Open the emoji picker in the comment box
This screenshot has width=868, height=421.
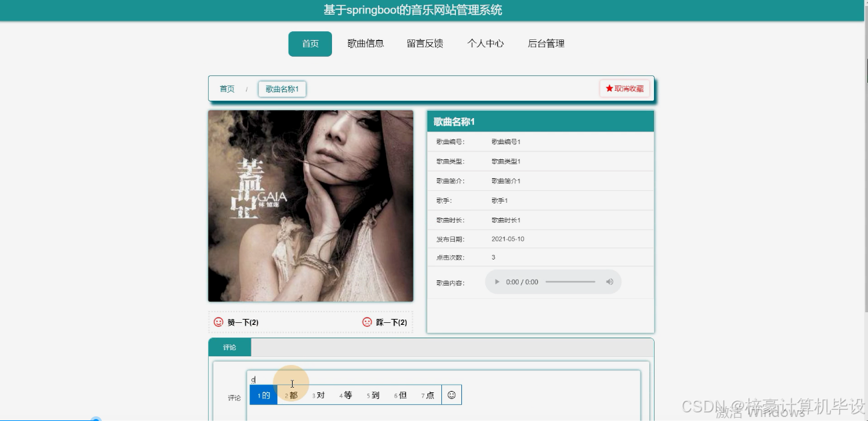(x=452, y=394)
